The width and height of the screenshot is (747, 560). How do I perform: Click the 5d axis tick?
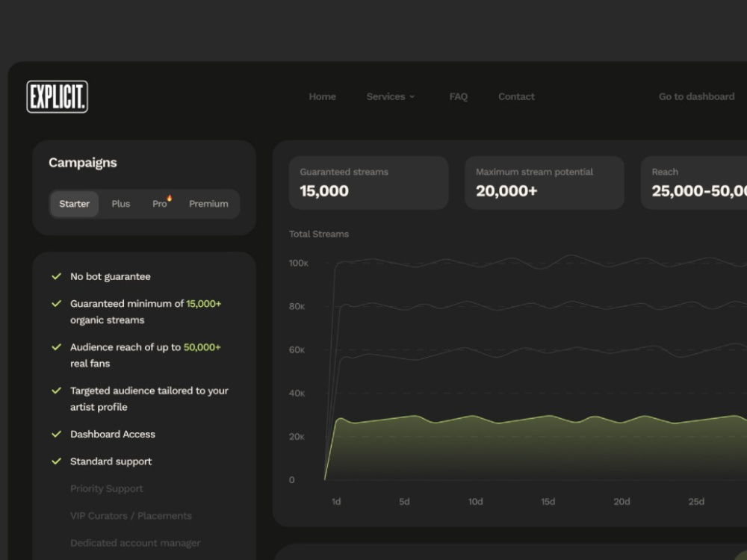[404, 502]
